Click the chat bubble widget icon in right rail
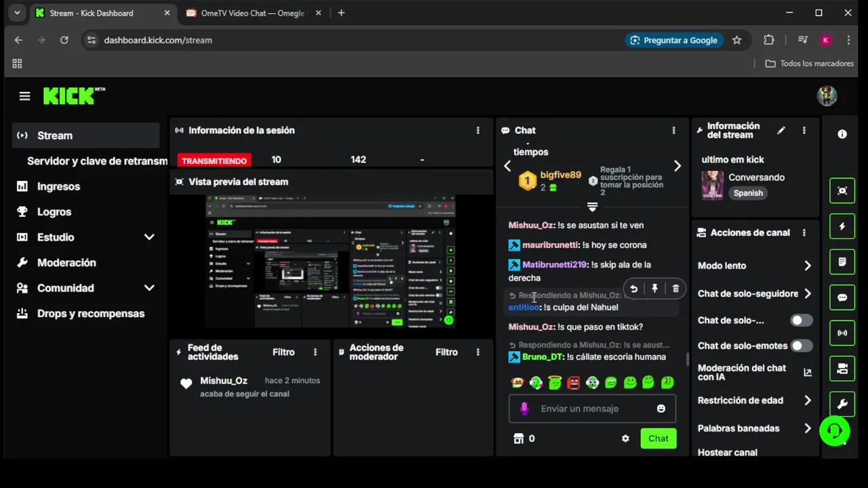 (x=842, y=298)
